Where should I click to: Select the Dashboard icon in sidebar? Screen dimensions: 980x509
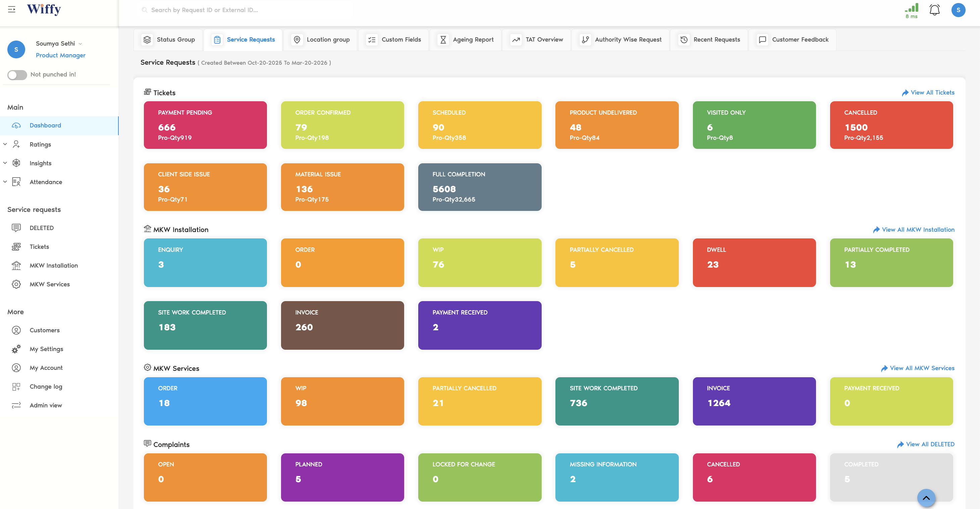(x=16, y=125)
